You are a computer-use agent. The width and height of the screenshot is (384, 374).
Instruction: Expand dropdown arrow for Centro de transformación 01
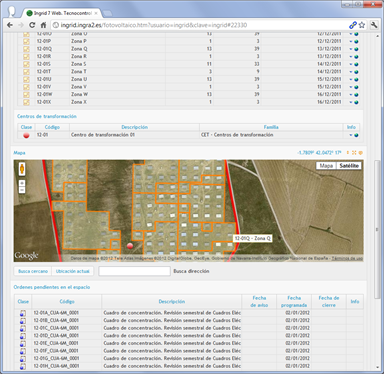351,135
